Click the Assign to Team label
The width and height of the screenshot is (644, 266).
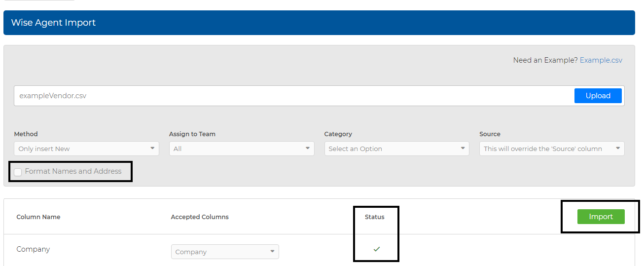(192, 134)
